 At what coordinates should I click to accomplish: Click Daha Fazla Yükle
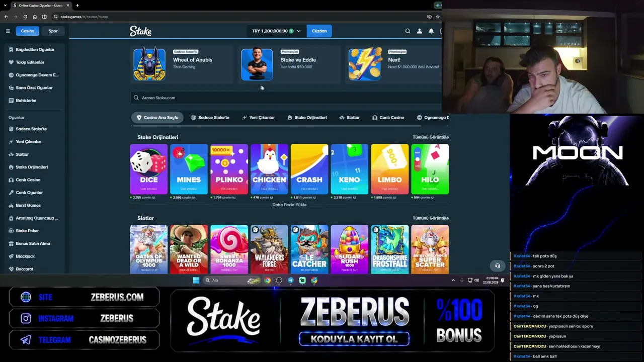[x=289, y=205]
